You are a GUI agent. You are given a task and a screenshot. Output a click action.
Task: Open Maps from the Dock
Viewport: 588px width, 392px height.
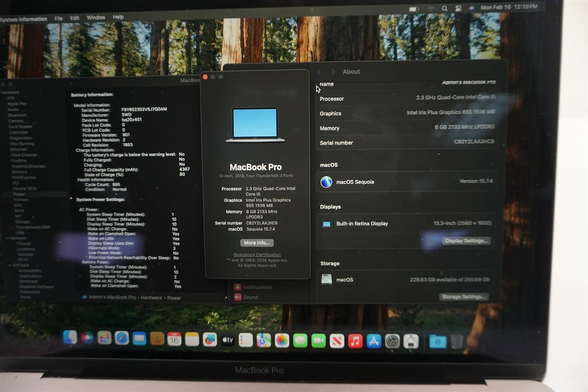pyautogui.click(x=263, y=341)
